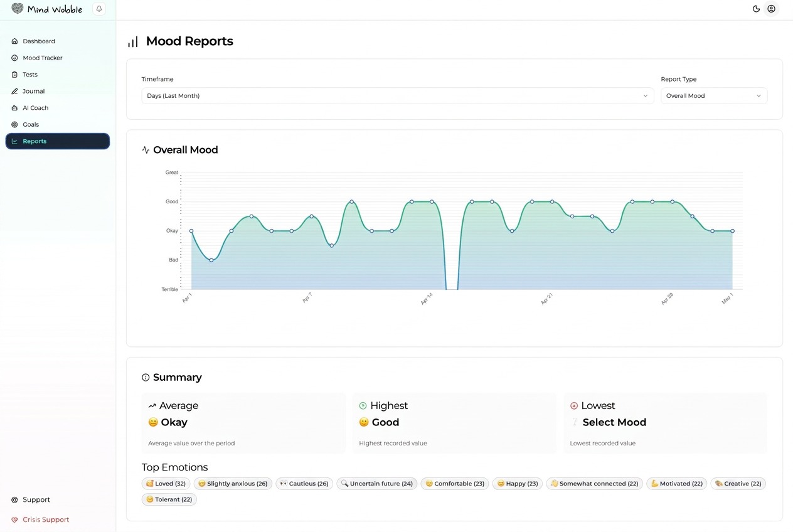Click the Uncertain future (24) emotion tag
Screen dimensions: 793x532
[377, 484]
